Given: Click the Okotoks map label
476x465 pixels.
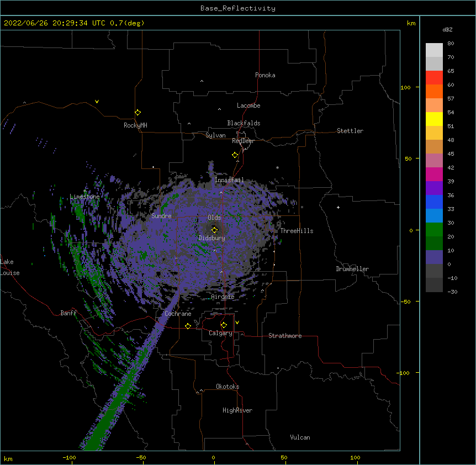Looking at the screenshot, I should pyautogui.click(x=228, y=387).
